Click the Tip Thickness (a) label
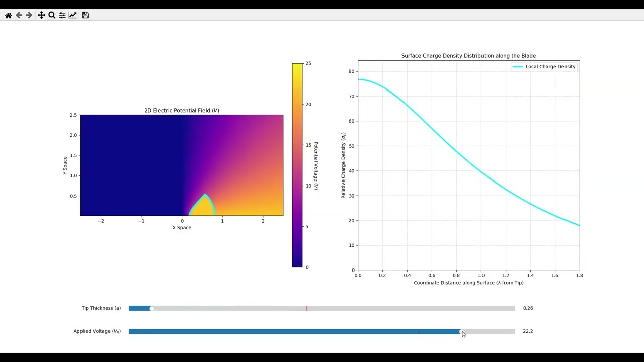This screenshot has width=644, height=362. (x=101, y=308)
